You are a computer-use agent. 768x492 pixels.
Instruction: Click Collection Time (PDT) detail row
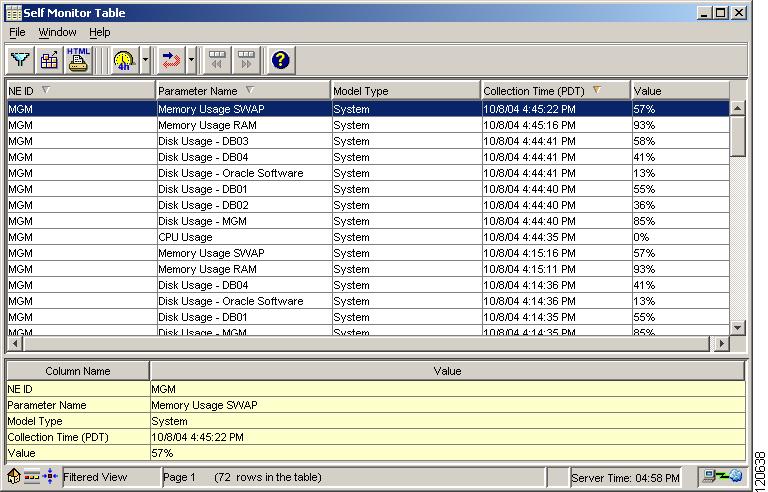click(376, 437)
